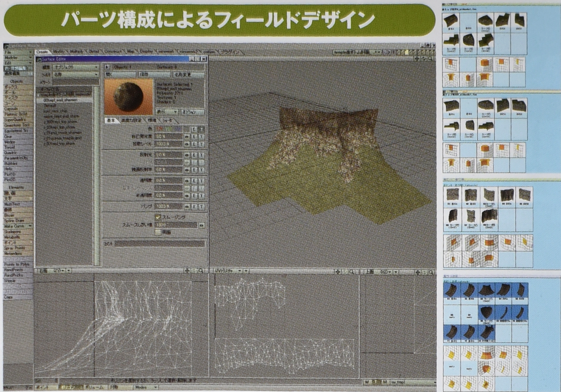Click the zoom magnifier in the 右面 viewport header

tap(201, 271)
